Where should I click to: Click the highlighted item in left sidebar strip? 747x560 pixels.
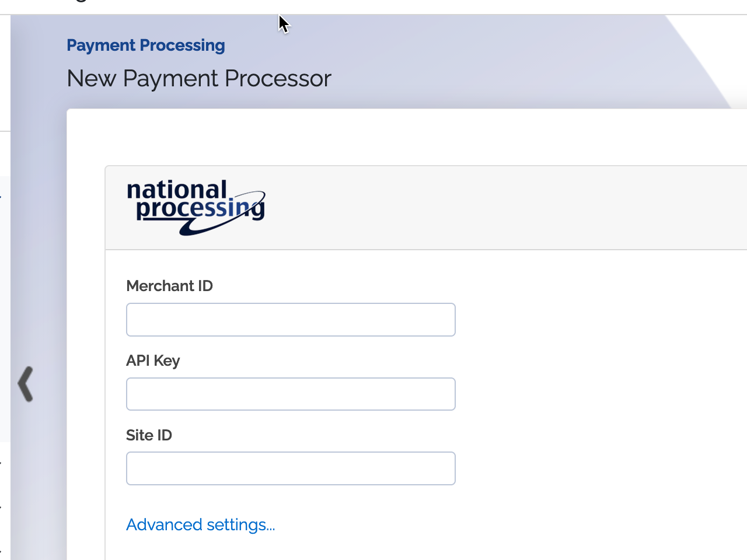click(5, 309)
